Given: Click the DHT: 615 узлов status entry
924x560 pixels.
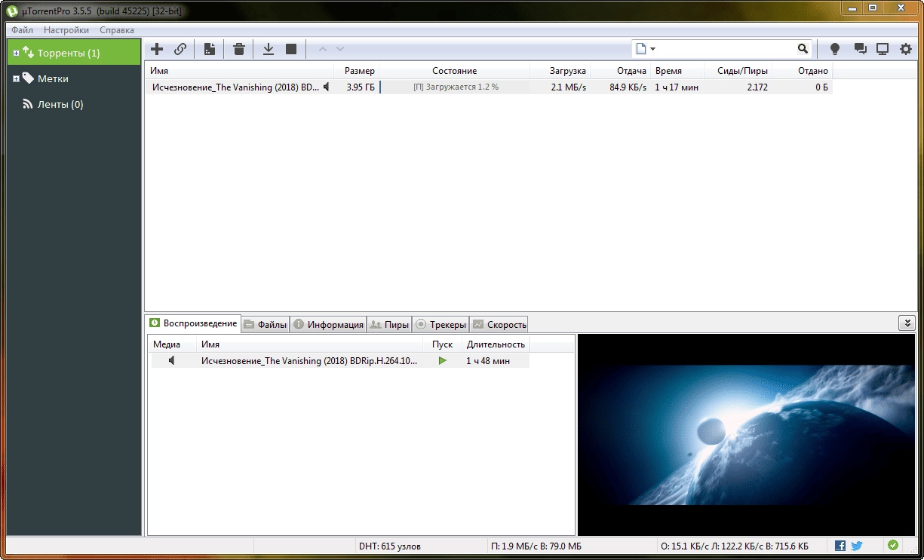Looking at the screenshot, I should point(390,546).
